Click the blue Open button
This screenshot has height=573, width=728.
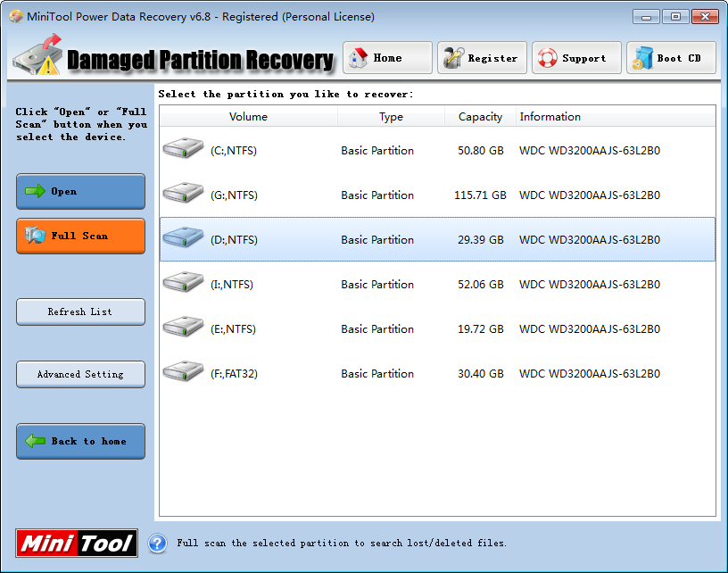[81, 191]
